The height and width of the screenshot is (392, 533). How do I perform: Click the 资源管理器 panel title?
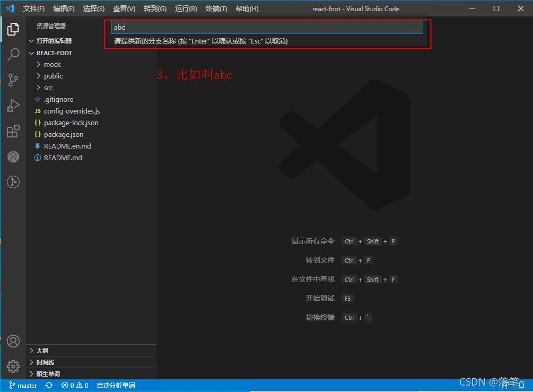pos(51,26)
